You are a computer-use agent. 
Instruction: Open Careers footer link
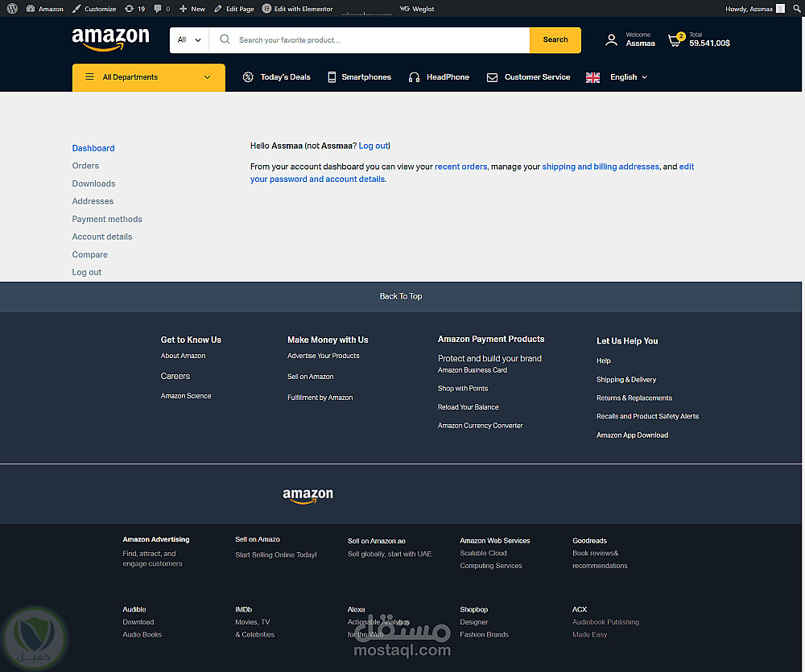(175, 377)
